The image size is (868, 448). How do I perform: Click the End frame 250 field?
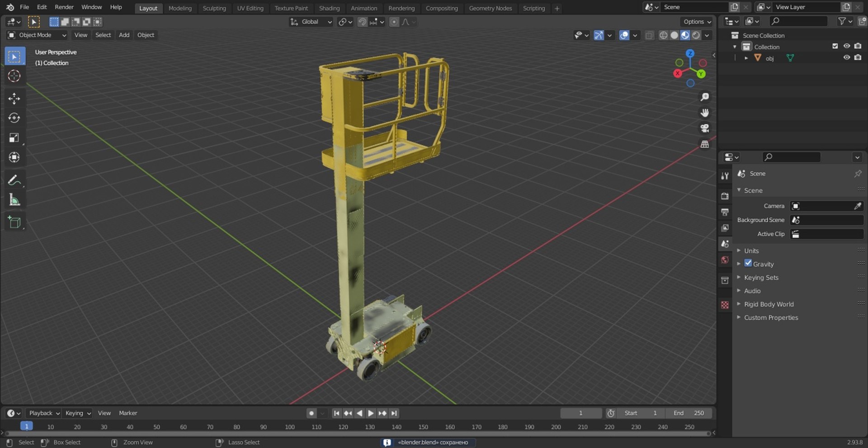689,413
